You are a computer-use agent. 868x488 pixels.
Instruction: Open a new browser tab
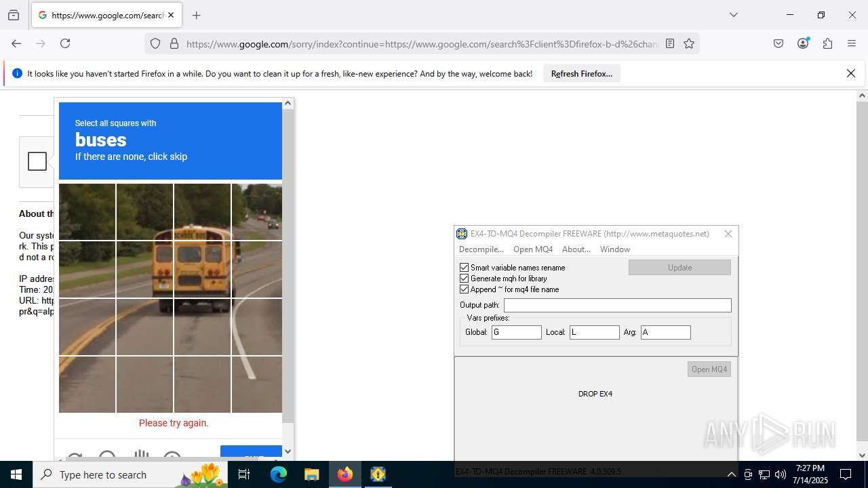point(196,15)
